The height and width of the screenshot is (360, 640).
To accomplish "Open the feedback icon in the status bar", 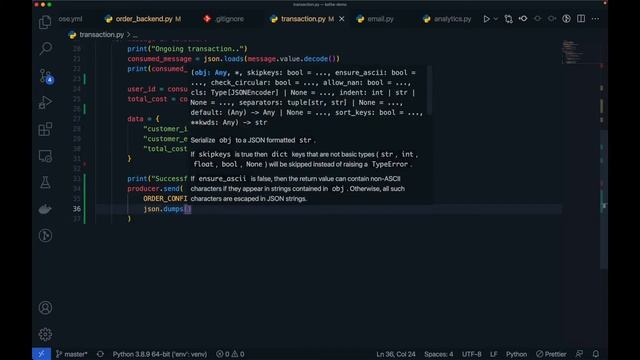I will pyautogui.click(x=579, y=354).
